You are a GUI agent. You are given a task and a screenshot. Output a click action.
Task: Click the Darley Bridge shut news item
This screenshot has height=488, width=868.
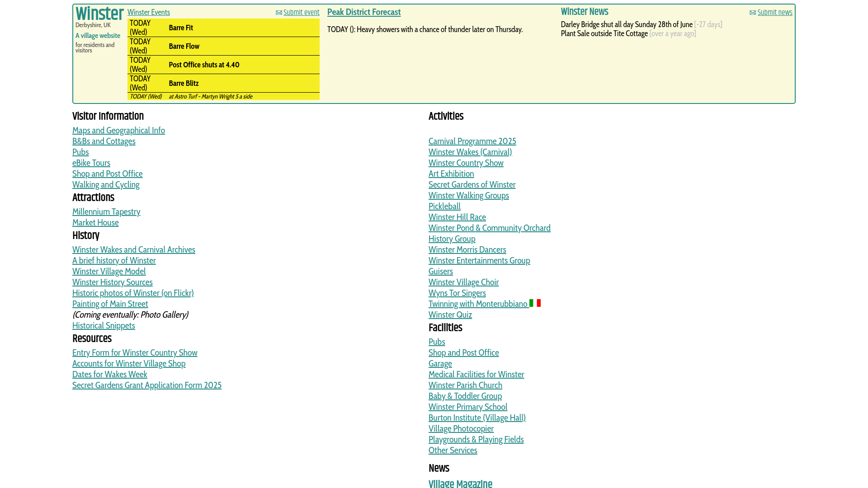(627, 24)
